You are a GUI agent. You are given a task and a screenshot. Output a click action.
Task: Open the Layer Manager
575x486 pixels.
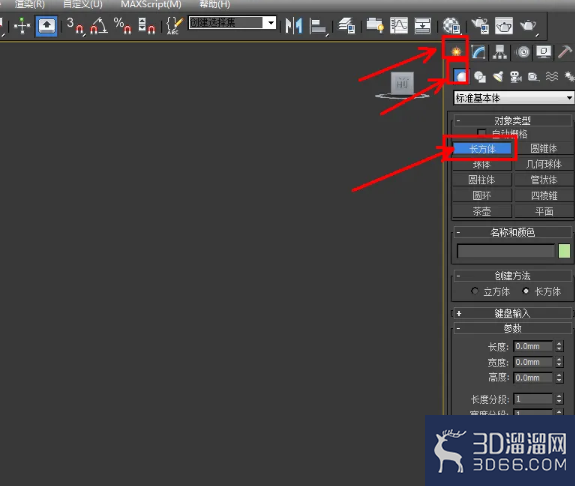pyautogui.click(x=347, y=26)
